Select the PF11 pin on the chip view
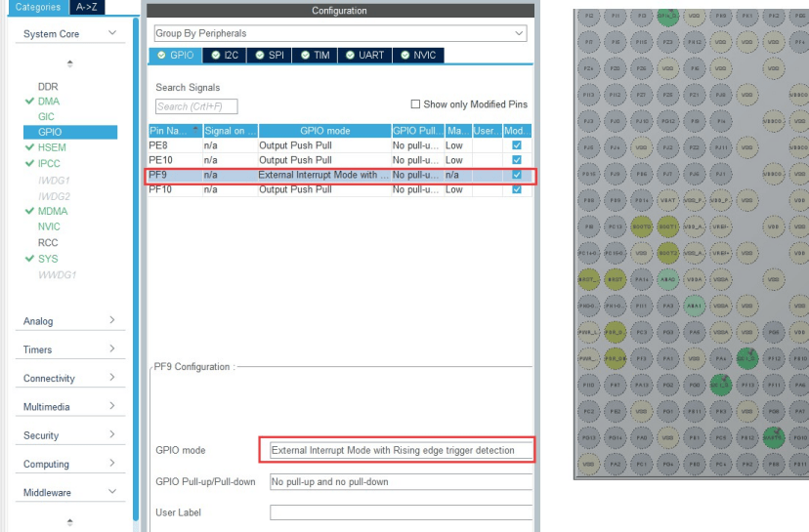Image resolution: width=809 pixels, height=532 pixels. pyautogui.click(x=774, y=385)
